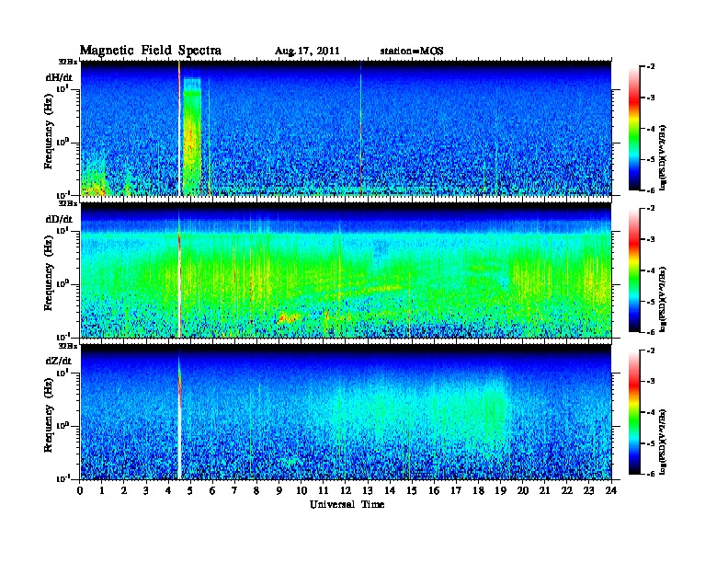This screenshot has height=563, width=728.
Task: Click hour 11 on the Universal Time axis
Action: click(x=324, y=490)
